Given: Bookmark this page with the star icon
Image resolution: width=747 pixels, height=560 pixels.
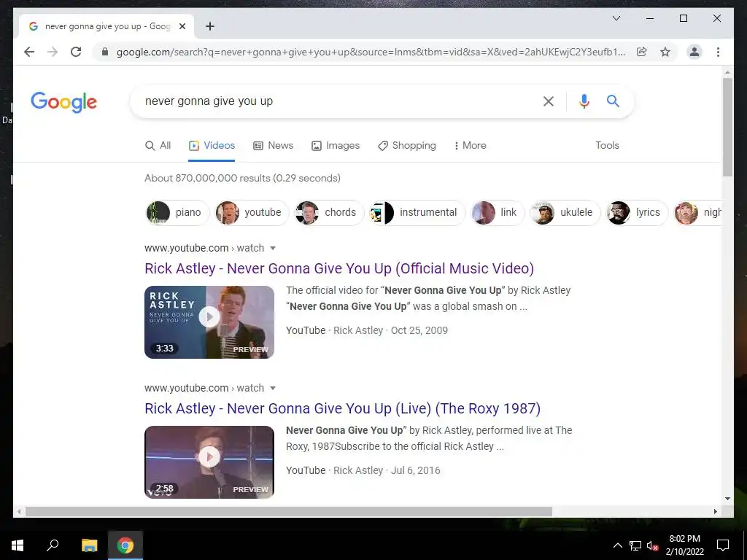Looking at the screenshot, I should (665, 52).
